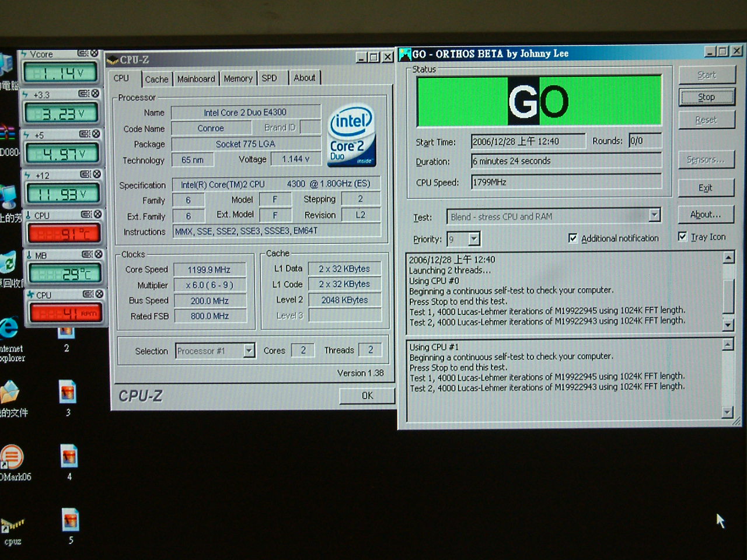Image resolution: width=747 pixels, height=560 pixels.
Task: Switch to the Mainboard tab in CPU-Z
Action: pyautogui.click(x=196, y=79)
